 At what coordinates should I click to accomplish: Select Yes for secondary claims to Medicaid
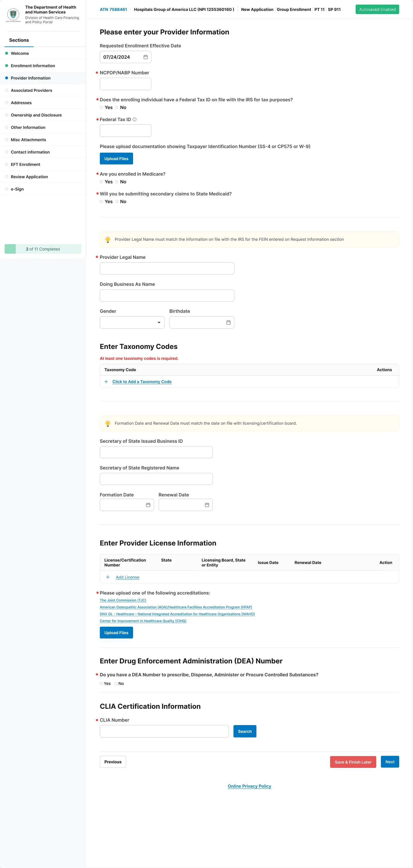coord(102,201)
